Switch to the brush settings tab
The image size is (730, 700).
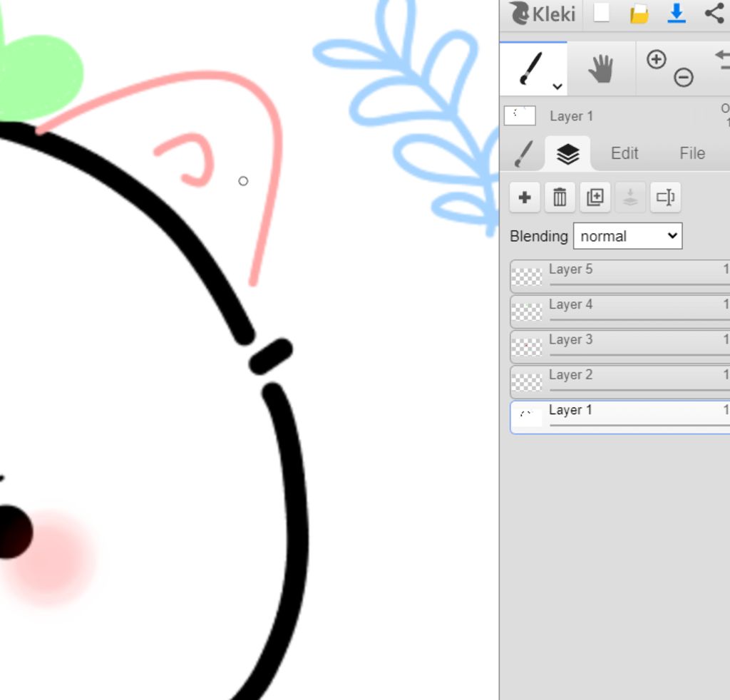(524, 153)
